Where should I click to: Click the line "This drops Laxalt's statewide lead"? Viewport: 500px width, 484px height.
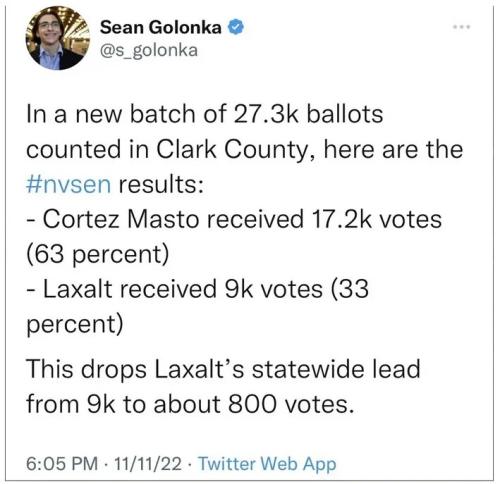point(223,369)
